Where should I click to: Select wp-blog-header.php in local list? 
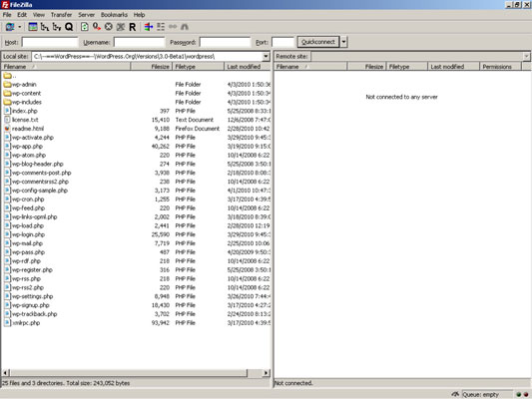[38, 164]
